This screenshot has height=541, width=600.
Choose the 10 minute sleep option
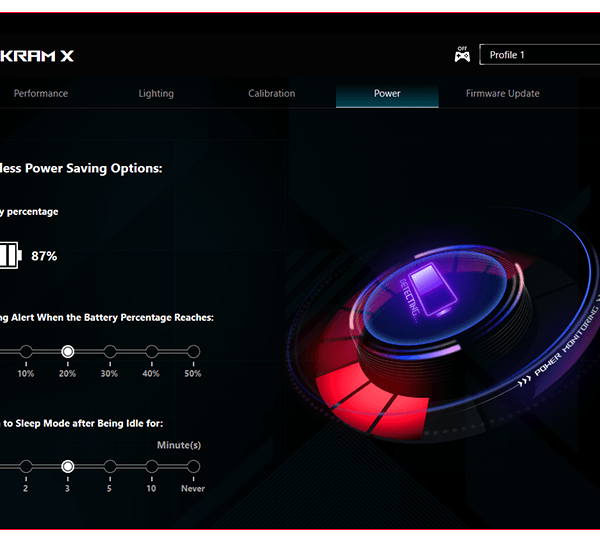point(152,467)
